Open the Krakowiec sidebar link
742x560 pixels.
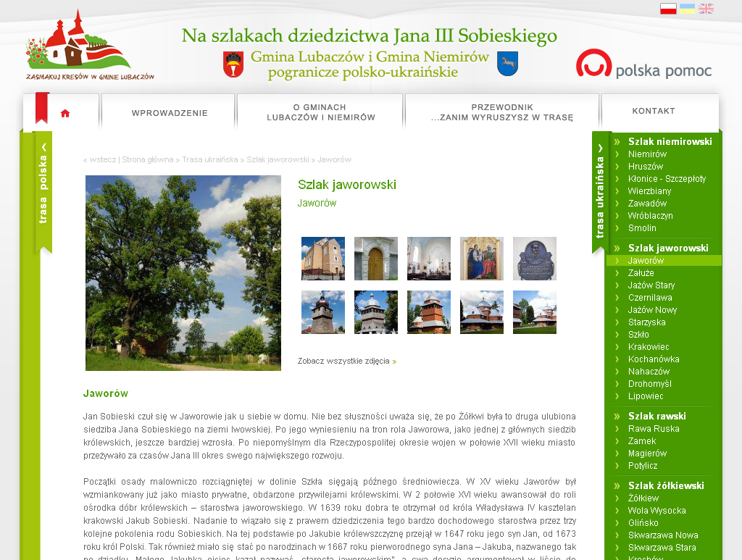click(648, 347)
